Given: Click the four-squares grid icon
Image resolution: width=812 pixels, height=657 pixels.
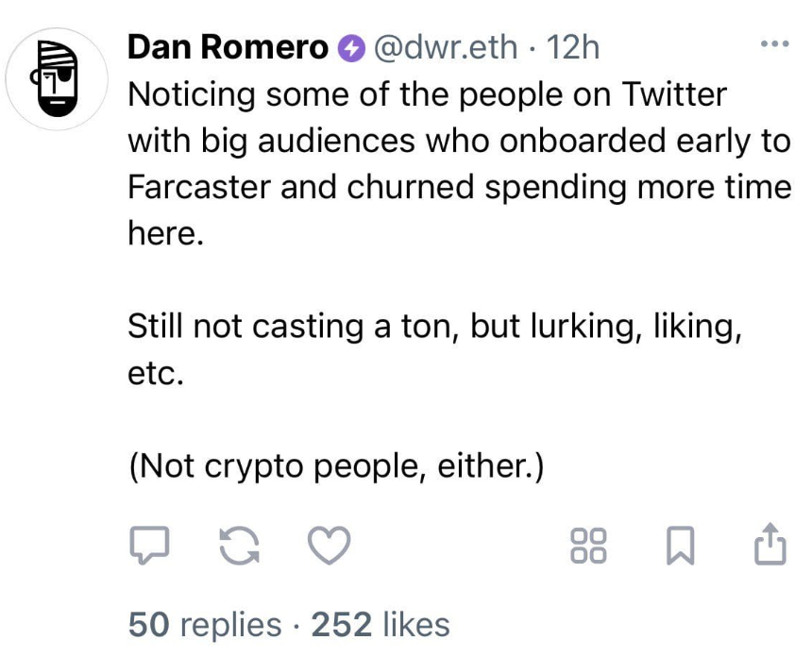Looking at the screenshot, I should (587, 545).
